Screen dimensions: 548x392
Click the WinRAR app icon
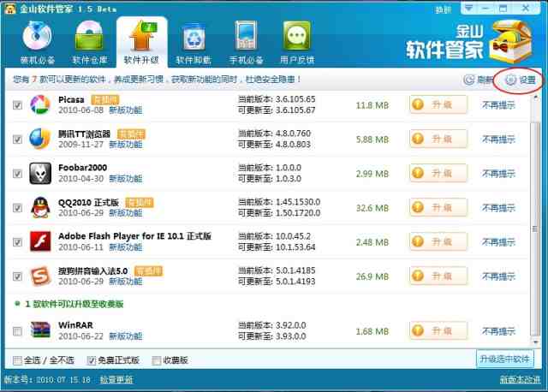click(x=40, y=330)
